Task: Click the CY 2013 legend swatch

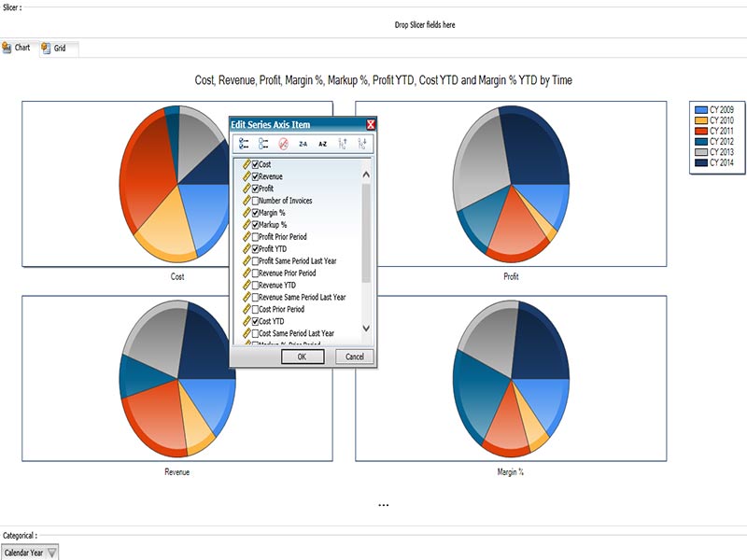Action: point(701,152)
